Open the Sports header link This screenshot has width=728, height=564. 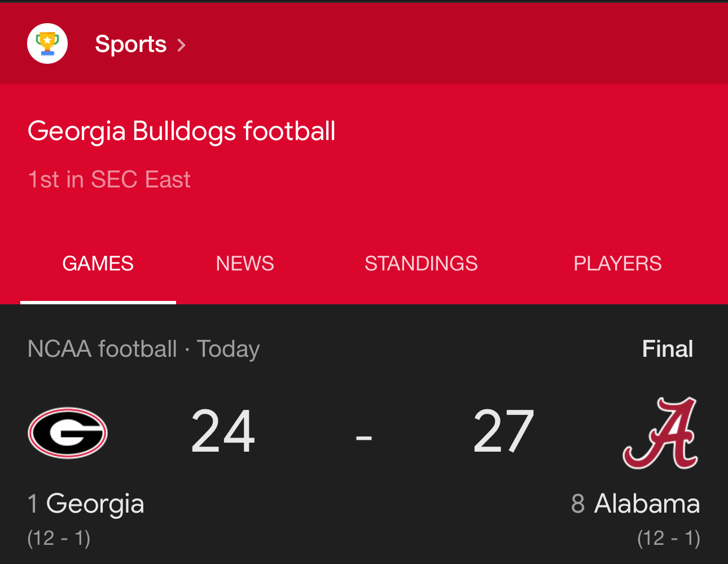point(130,44)
